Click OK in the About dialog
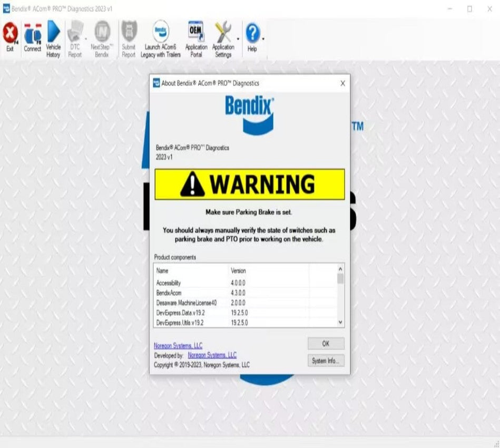 point(326,344)
